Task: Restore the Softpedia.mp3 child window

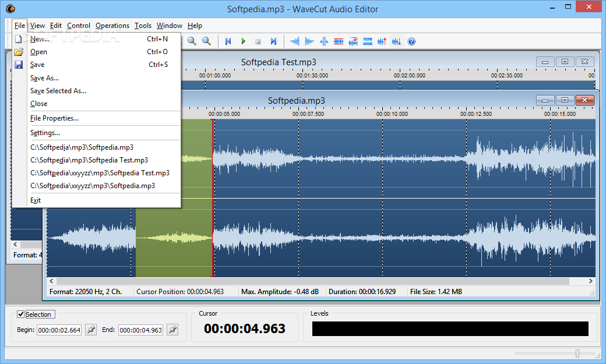Action: [x=565, y=101]
